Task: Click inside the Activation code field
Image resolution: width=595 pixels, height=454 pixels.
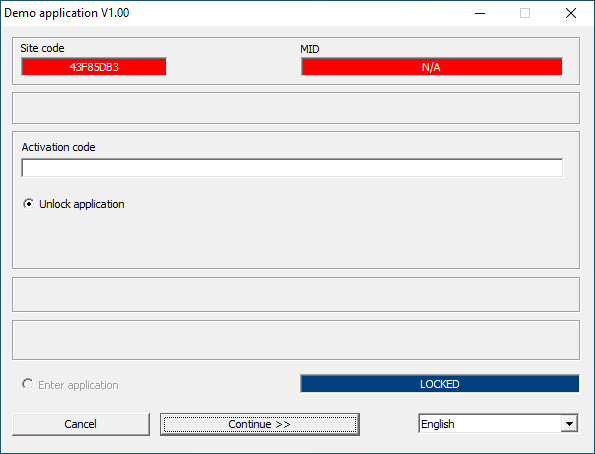Action: (x=292, y=168)
